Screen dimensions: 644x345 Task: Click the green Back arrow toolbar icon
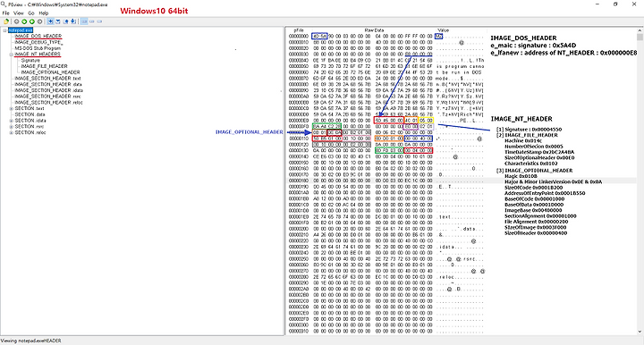(x=24, y=21)
